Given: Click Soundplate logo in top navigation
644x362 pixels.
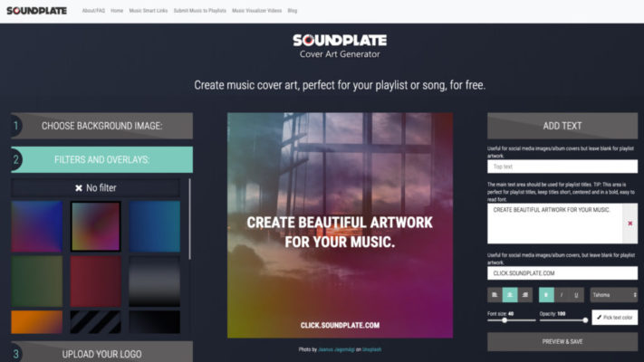Looking at the screenshot, I should [x=36, y=11].
